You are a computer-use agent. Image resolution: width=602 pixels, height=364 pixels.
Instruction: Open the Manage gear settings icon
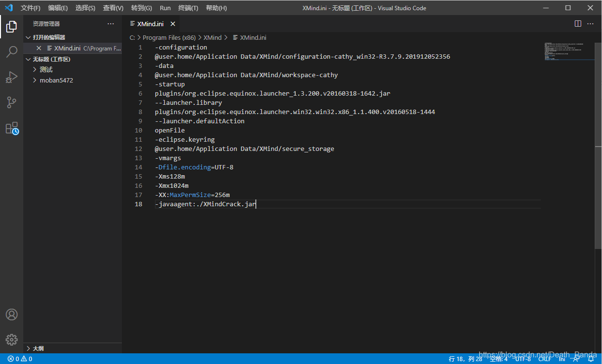point(12,339)
